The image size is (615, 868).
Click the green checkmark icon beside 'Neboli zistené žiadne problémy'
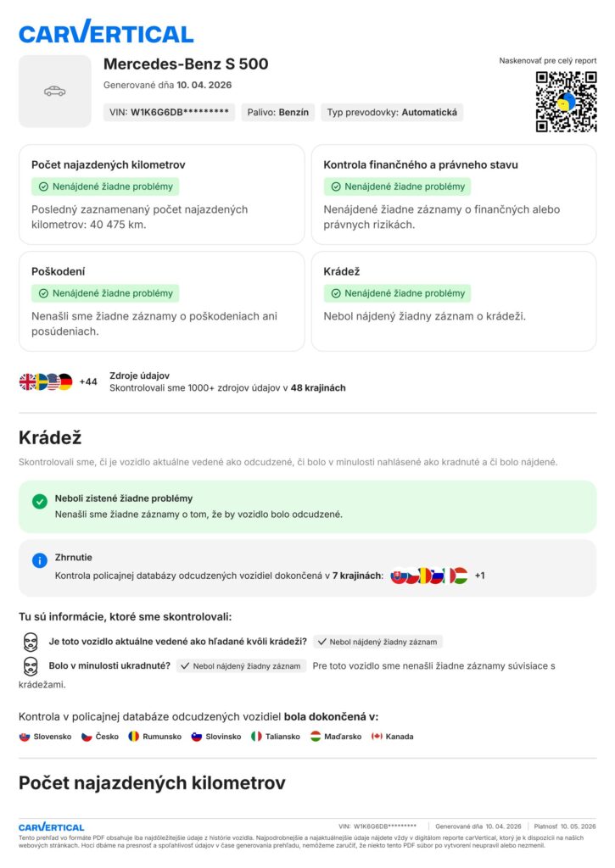(x=40, y=502)
